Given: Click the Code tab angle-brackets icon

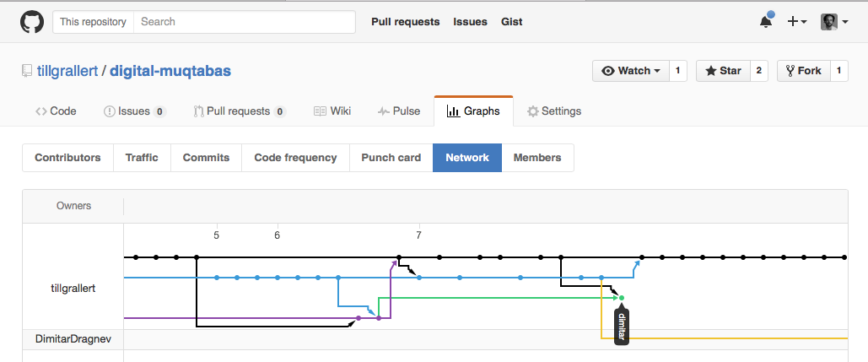Looking at the screenshot, I should 41,111.
